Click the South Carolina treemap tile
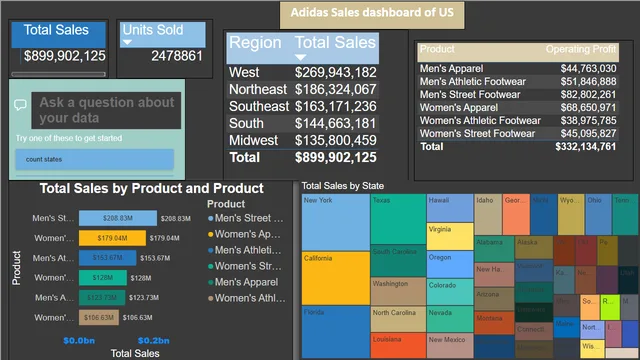Viewport: 640px width, 360px height. coord(398,261)
